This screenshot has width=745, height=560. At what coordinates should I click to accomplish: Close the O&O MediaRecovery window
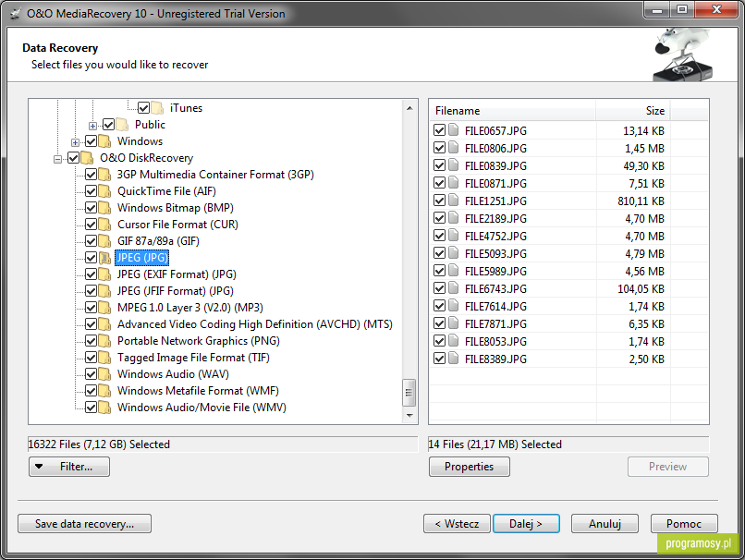coord(717,9)
